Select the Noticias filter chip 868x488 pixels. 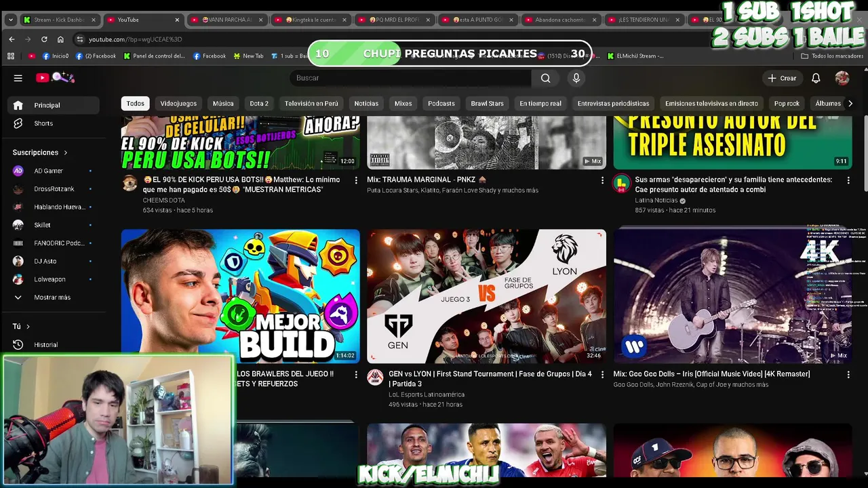point(366,104)
